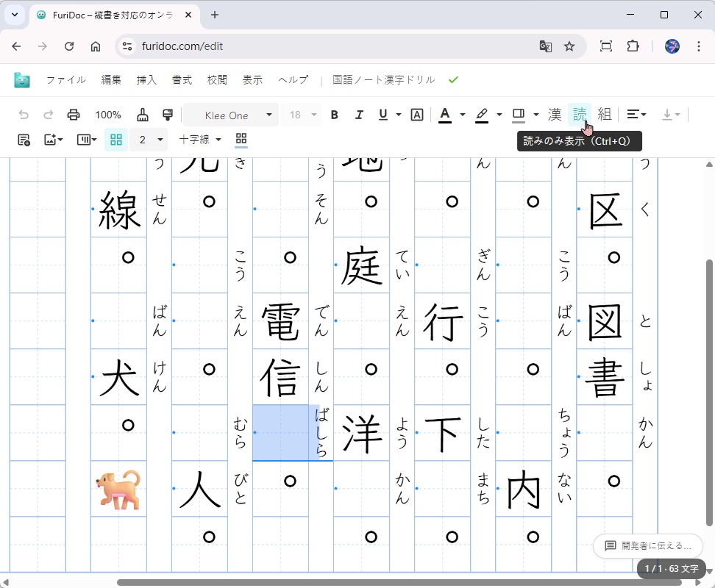Viewport: 715px width, 588px height.
Task: Open the 編集 menu
Action: pos(111,80)
